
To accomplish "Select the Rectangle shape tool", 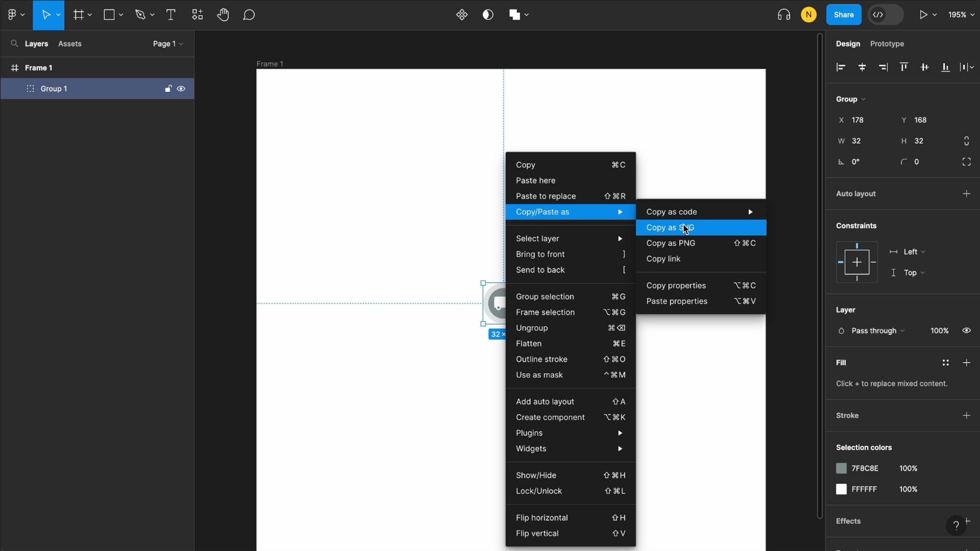I will (109, 15).
